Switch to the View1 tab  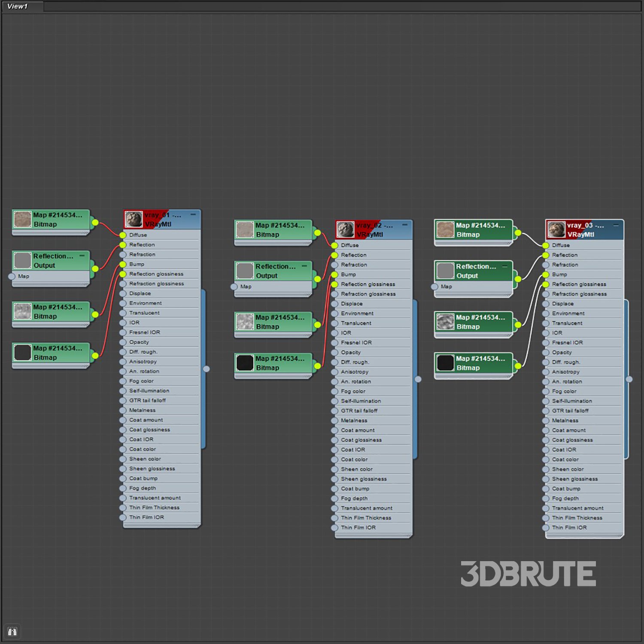18,6
